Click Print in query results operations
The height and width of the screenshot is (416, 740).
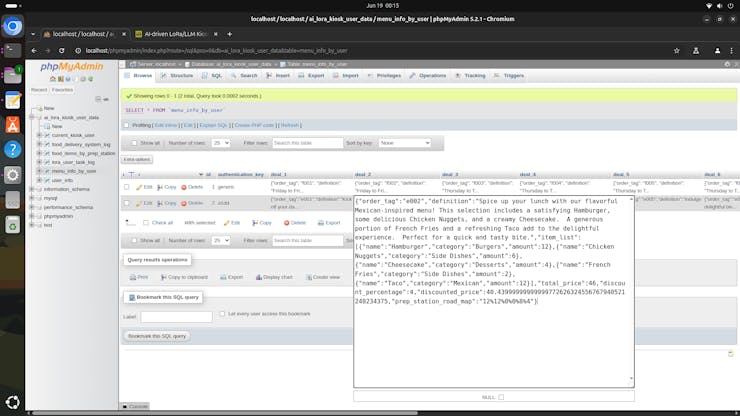click(x=139, y=277)
